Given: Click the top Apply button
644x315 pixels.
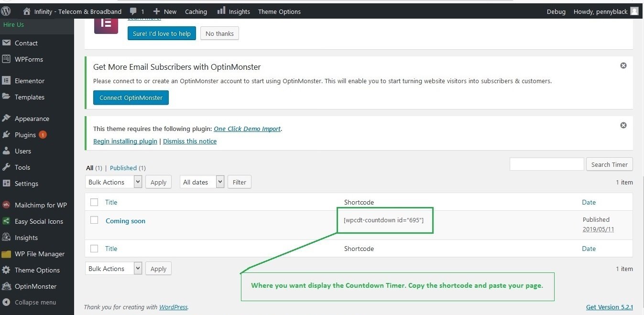Looking at the screenshot, I should (x=158, y=182).
